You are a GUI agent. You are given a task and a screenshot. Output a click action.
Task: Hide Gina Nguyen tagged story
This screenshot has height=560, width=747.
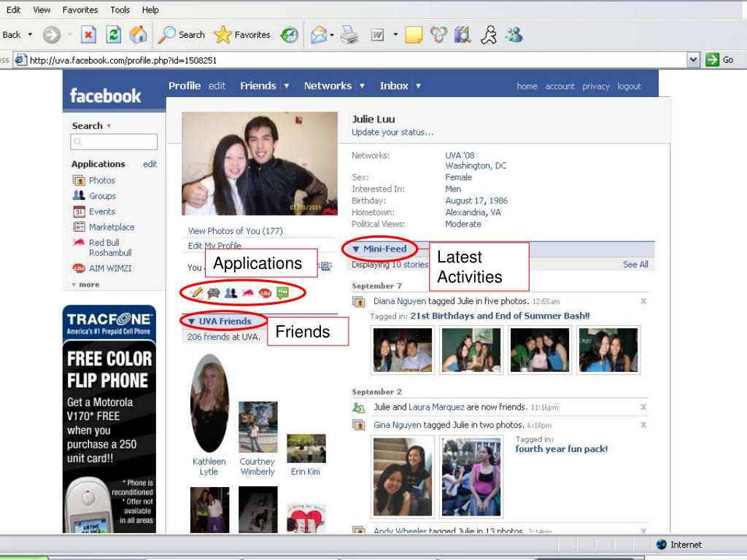(x=643, y=425)
